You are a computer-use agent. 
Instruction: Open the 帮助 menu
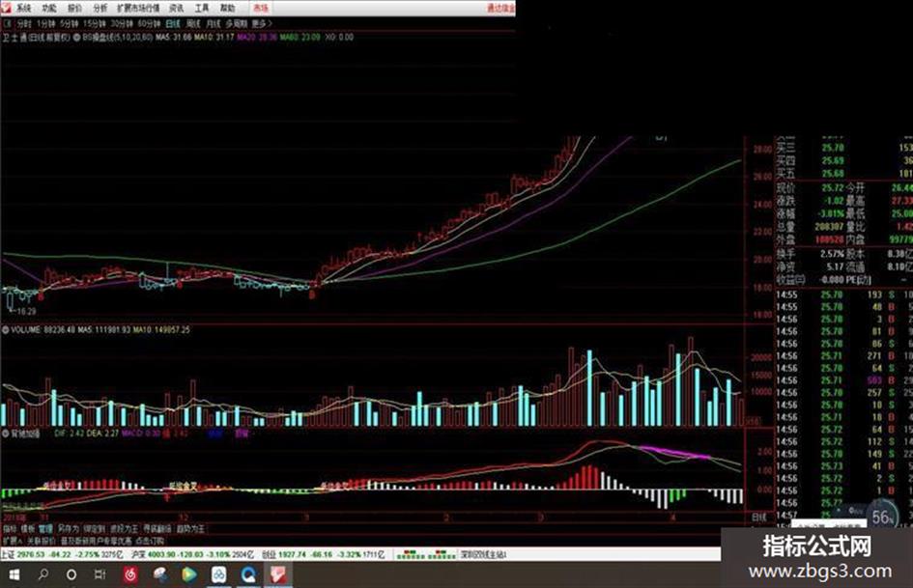click(227, 8)
